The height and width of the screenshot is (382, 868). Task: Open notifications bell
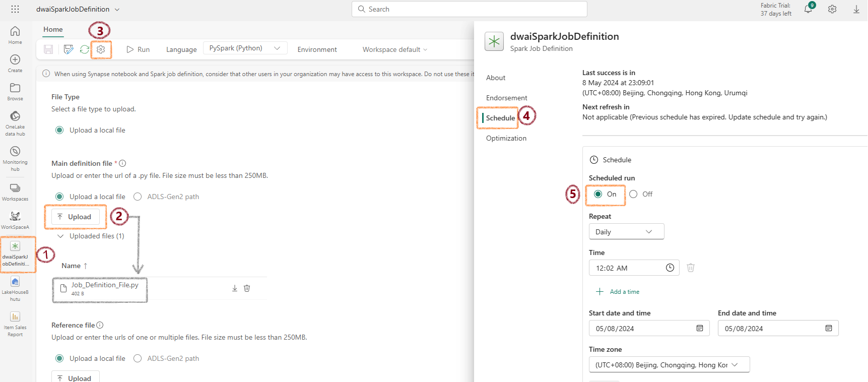(808, 9)
